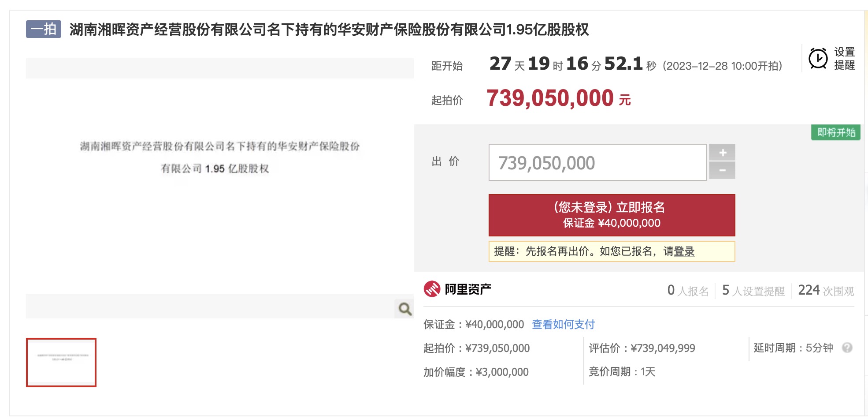
Task: Click the 0 人报名 registration count
Action: tap(688, 291)
